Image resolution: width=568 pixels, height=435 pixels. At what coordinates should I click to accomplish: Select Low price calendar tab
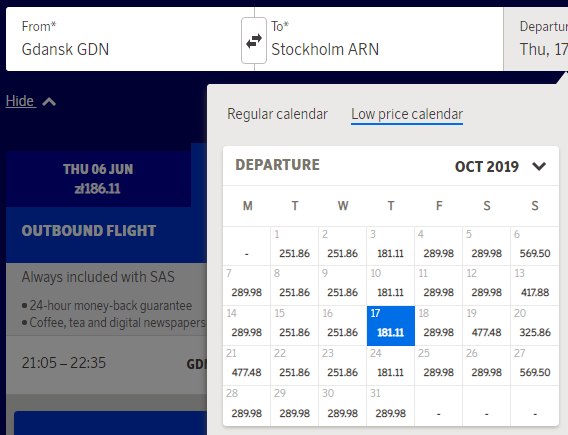pos(407,114)
